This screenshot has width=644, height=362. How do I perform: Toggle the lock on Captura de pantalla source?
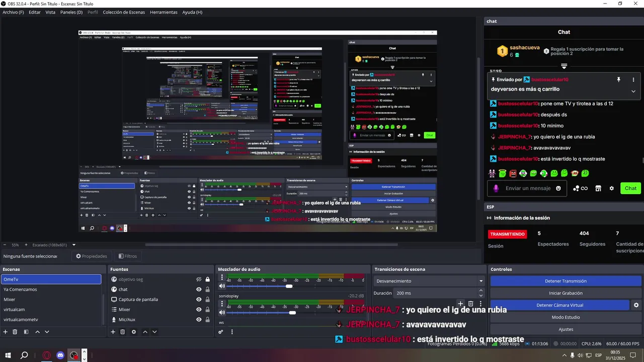pyautogui.click(x=207, y=299)
